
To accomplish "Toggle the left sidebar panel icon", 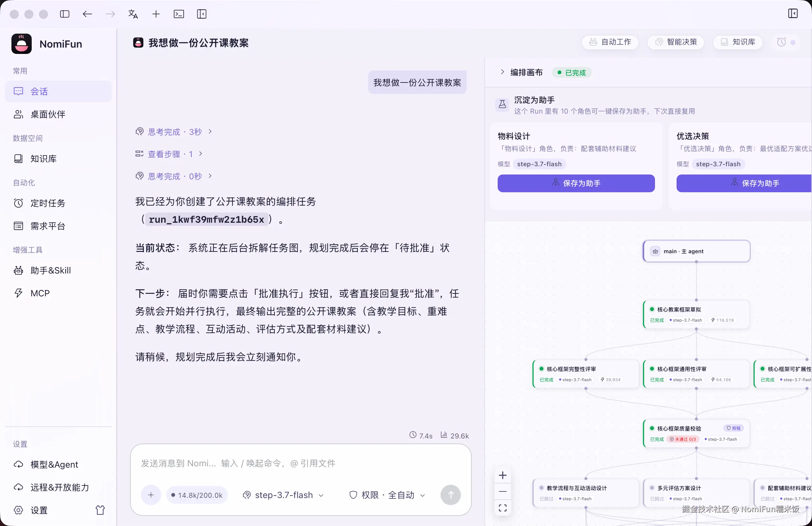I will [x=64, y=14].
